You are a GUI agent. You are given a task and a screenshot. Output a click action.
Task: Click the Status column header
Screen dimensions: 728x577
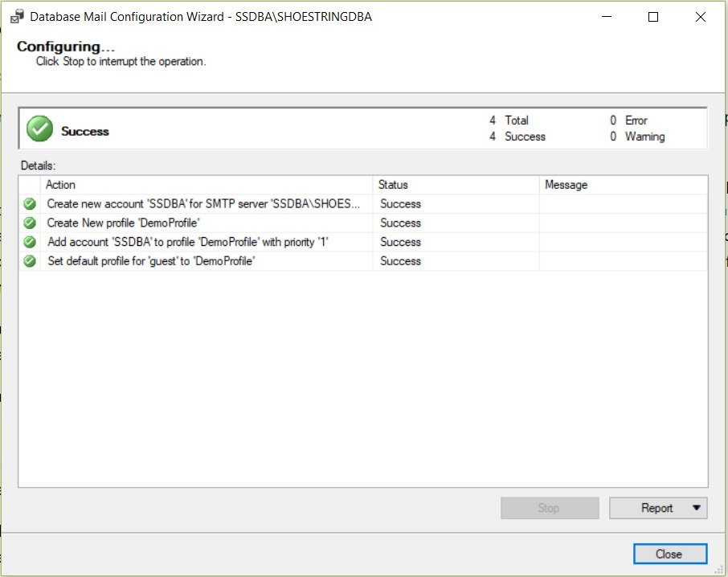coord(394,185)
